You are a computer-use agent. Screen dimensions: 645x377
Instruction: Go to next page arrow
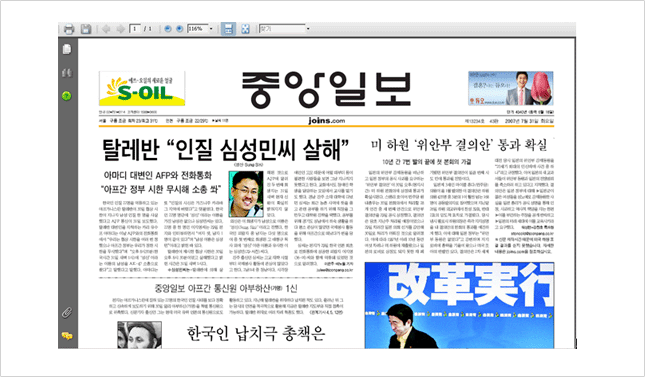[121, 29]
